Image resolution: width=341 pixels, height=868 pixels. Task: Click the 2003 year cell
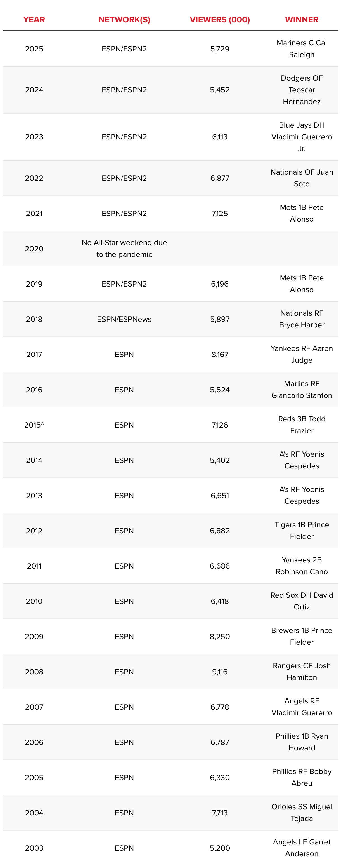34,848
